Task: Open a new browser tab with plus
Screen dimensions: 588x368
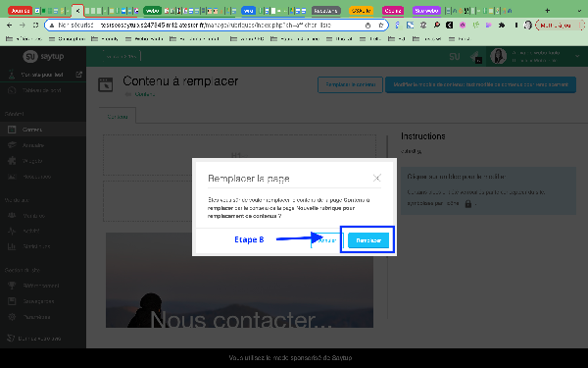Action: point(547,11)
